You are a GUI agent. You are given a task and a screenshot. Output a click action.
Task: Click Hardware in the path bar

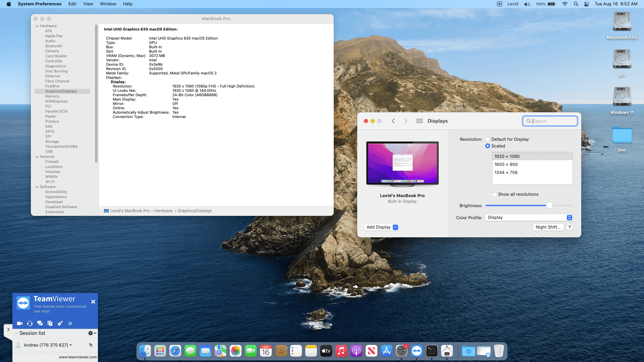(163, 211)
